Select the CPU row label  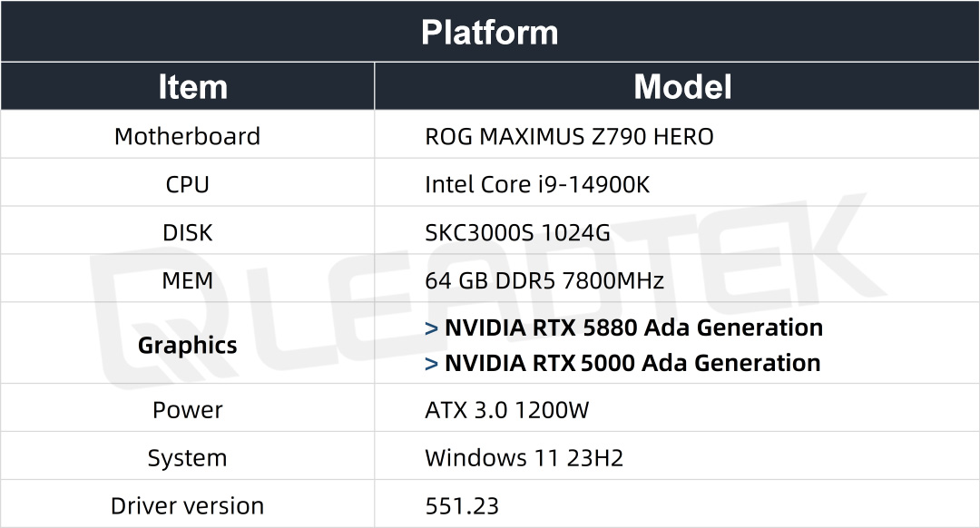[187, 184]
